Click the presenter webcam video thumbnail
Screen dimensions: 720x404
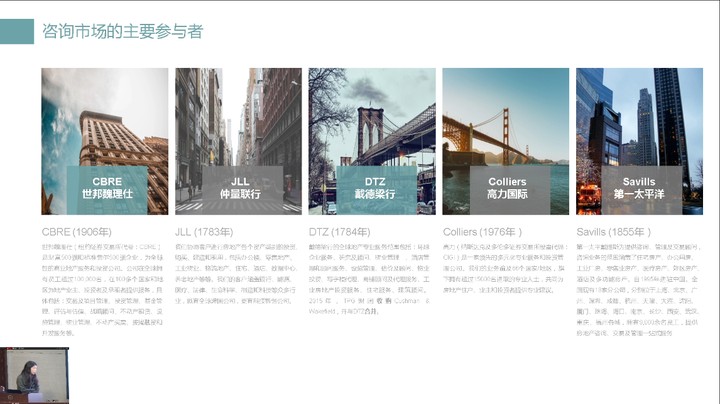tap(34, 376)
